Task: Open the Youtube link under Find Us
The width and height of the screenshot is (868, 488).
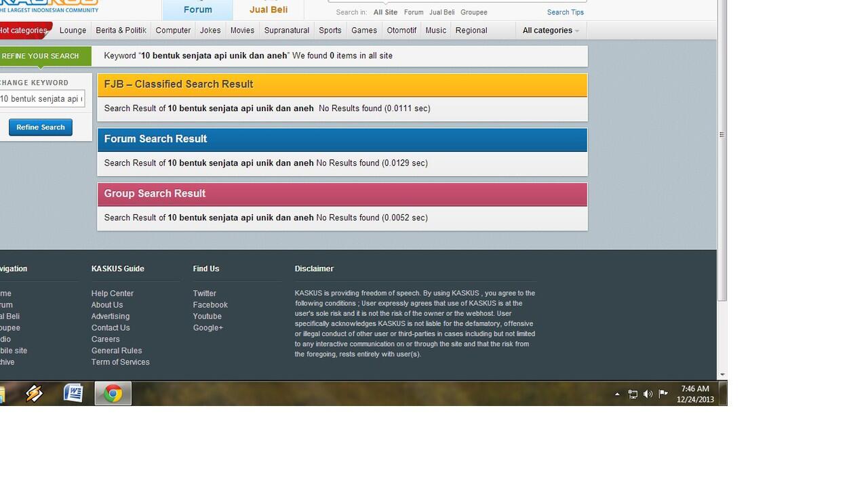Action: point(208,317)
